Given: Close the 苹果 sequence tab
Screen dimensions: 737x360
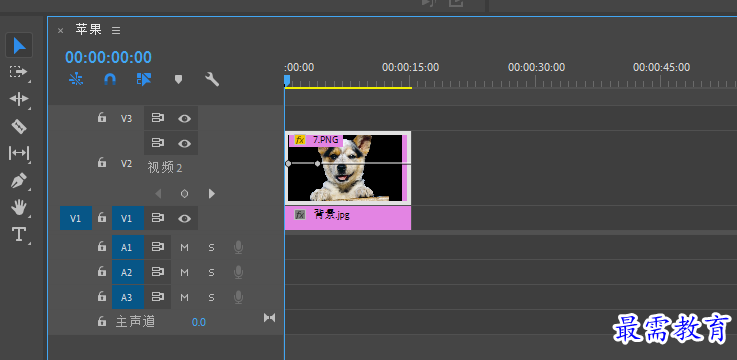Looking at the screenshot, I should click(60, 31).
